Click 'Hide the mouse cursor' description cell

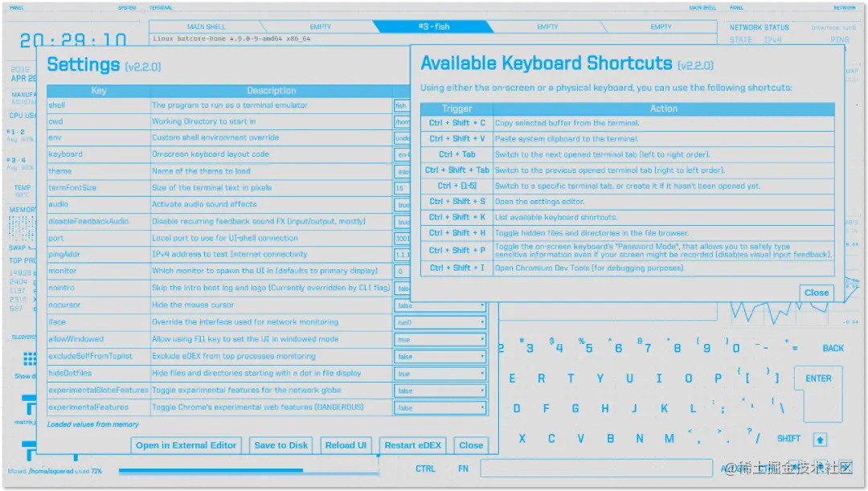click(x=272, y=305)
